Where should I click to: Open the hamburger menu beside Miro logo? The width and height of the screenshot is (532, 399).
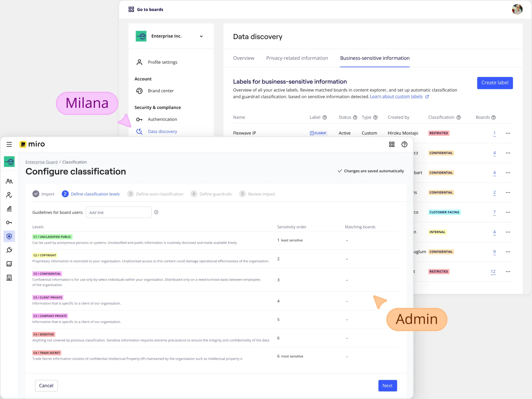9,144
